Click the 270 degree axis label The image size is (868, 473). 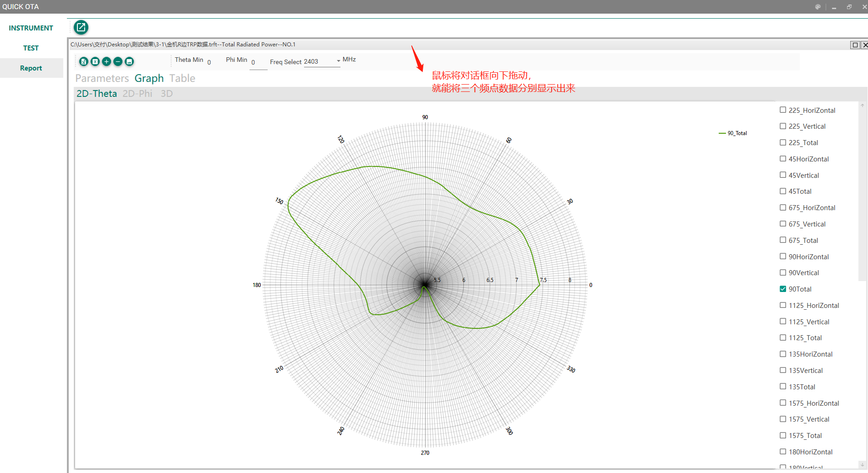pyautogui.click(x=425, y=453)
